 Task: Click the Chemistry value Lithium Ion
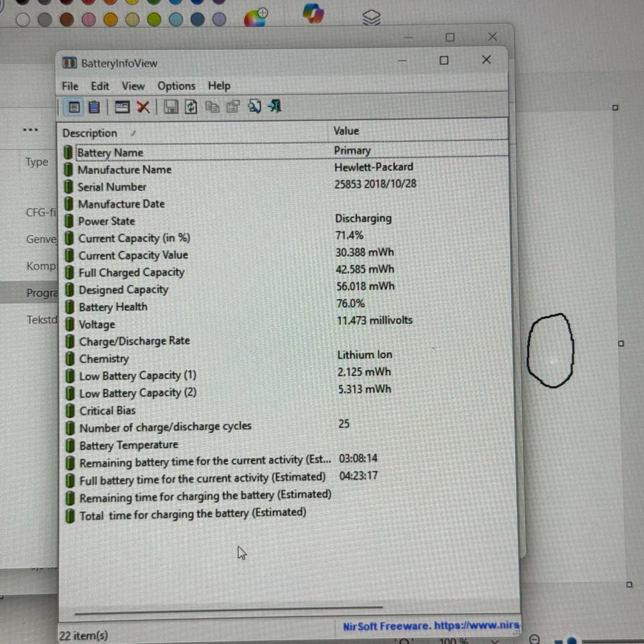tap(365, 355)
